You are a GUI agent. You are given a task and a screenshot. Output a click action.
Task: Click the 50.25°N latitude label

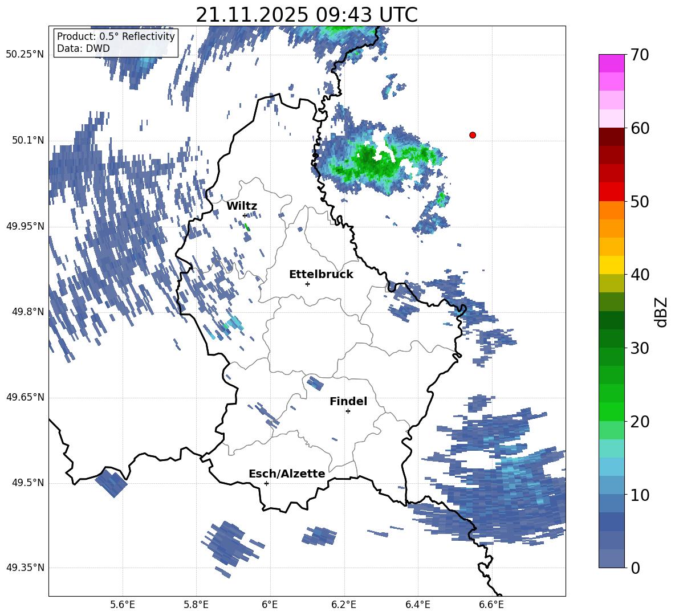tap(25, 55)
